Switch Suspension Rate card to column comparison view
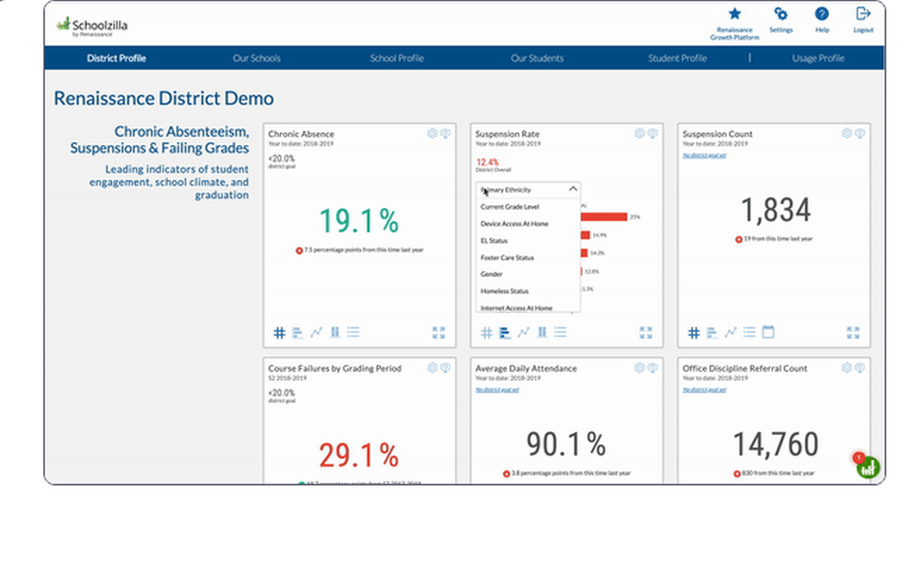The width and height of the screenshot is (924, 569). pyautogui.click(x=542, y=333)
